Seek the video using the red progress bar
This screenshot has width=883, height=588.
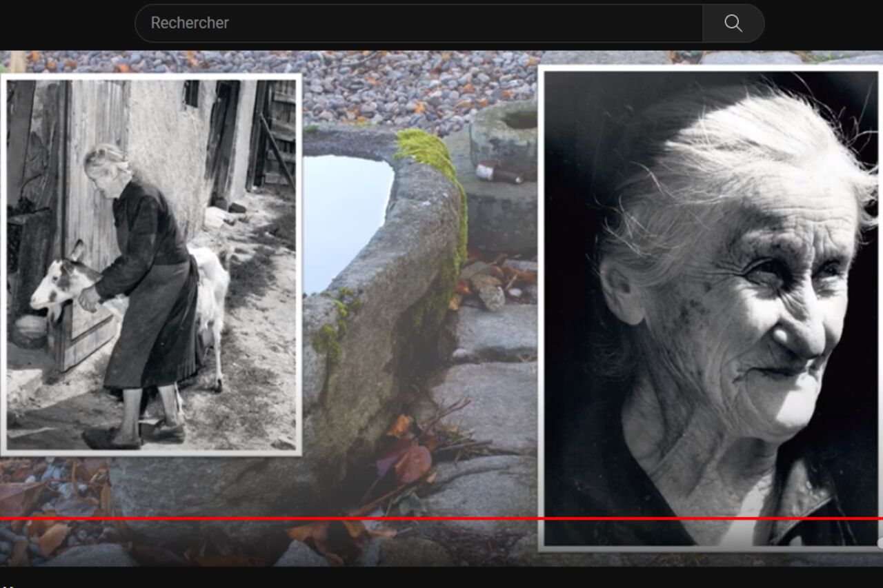pyautogui.click(x=441, y=518)
